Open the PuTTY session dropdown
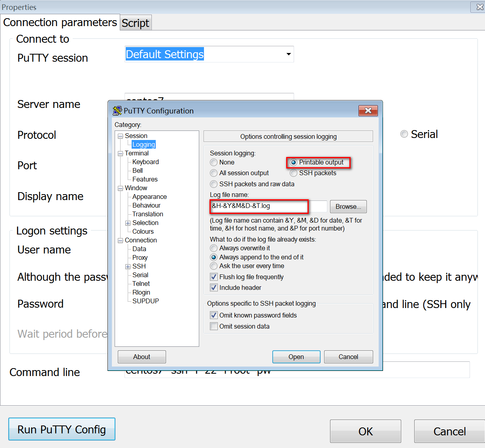Viewport: 485px width, 448px height. pyautogui.click(x=289, y=54)
